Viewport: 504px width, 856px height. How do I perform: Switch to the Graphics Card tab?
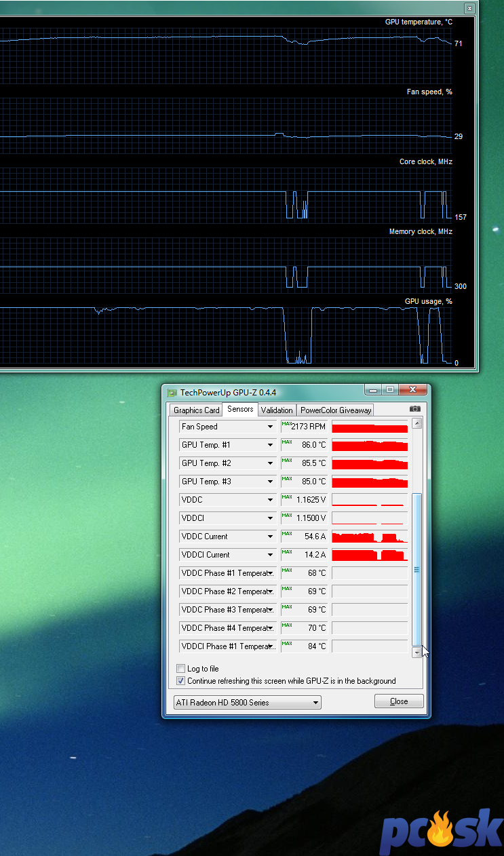[x=197, y=410]
